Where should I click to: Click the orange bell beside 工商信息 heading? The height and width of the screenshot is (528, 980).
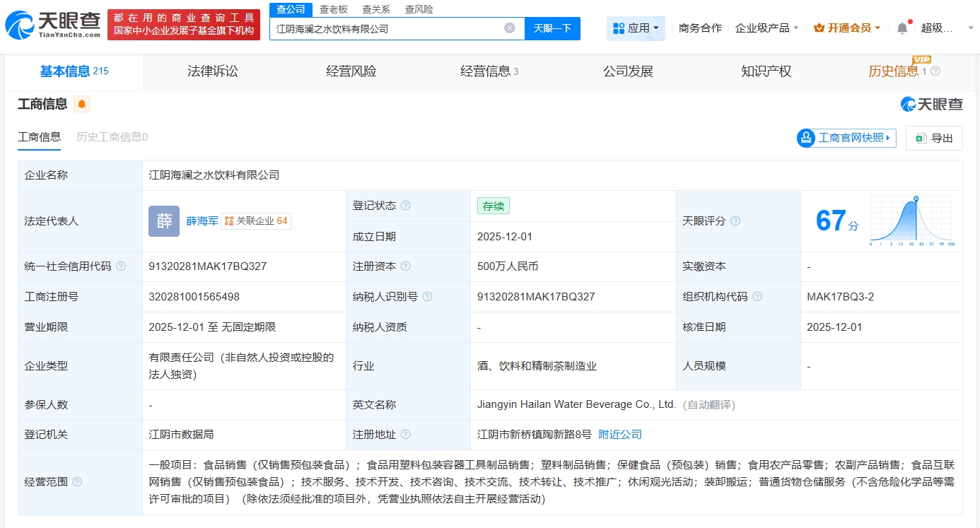[x=81, y=104]
